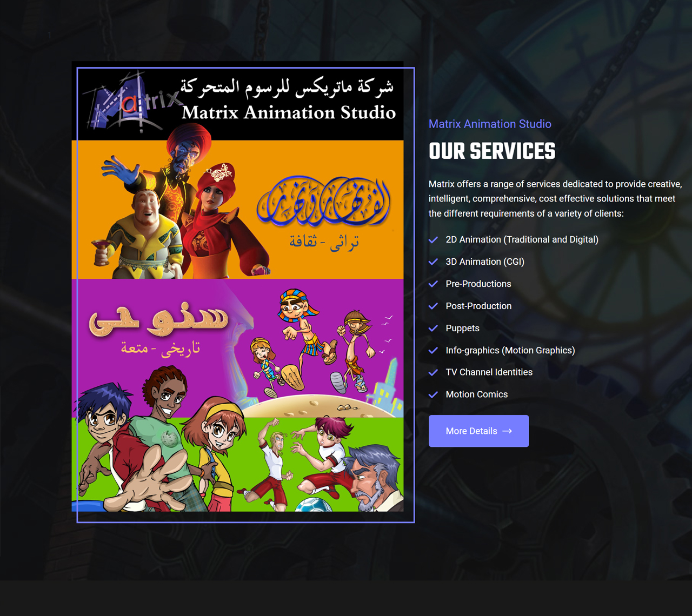Screen dimensions: 692x616
Task: Click the TV Channel Identities service text
Action: click(489, 372)
